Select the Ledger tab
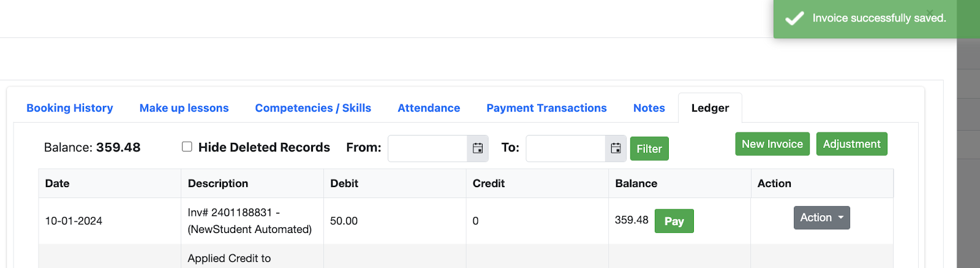Screen dimensions: 980x268 (x=710, y=108)
